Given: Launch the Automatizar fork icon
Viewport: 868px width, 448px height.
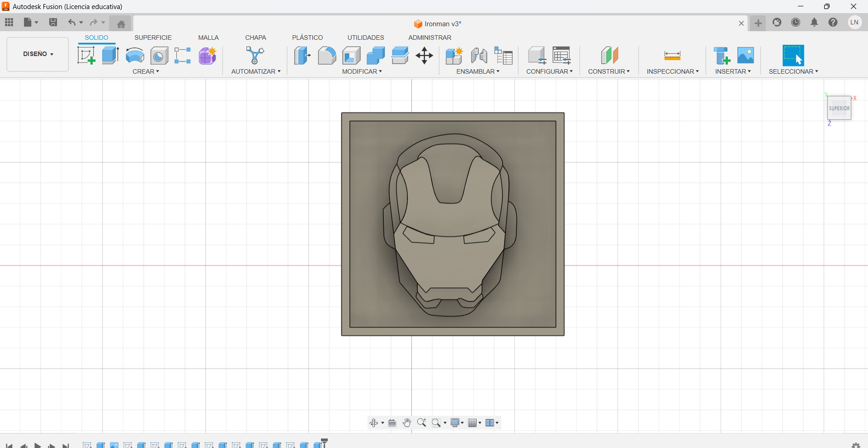Looking at the screenshot, I should [x=255, y=56].
